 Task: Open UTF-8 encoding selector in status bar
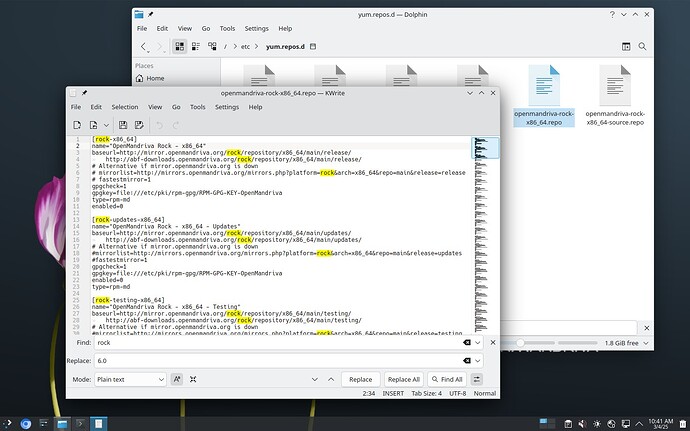coord(457,393)
